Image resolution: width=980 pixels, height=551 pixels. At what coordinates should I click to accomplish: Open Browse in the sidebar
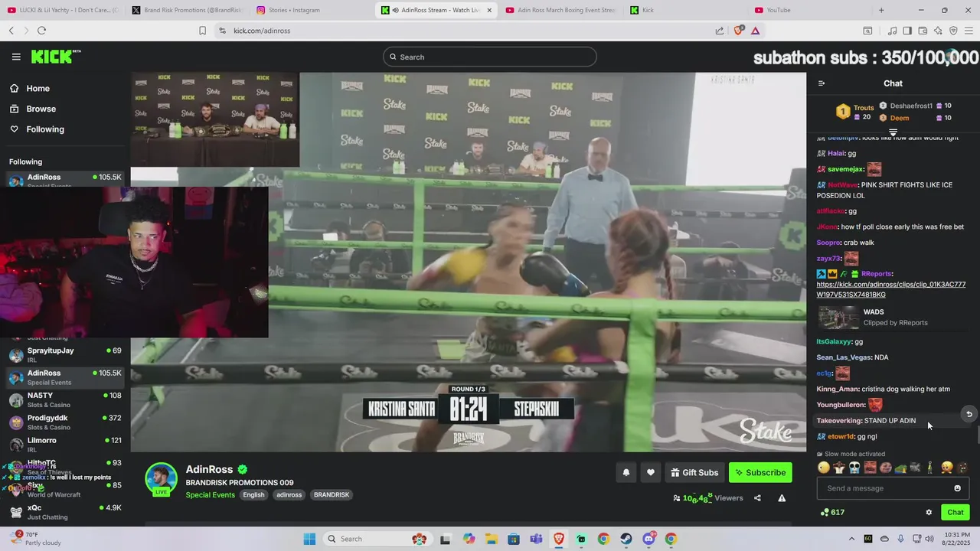point(32,109)
